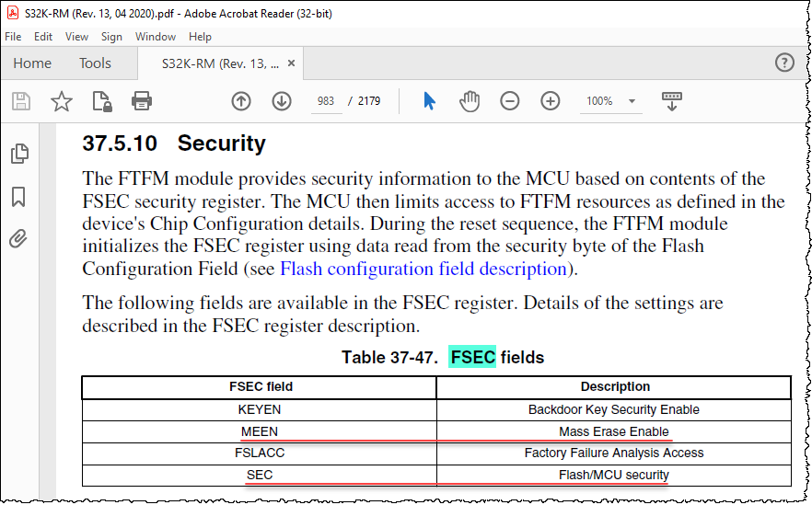
Task: Click the page number field showing 983
Action: pyautogui.click(x=325, y=101)
